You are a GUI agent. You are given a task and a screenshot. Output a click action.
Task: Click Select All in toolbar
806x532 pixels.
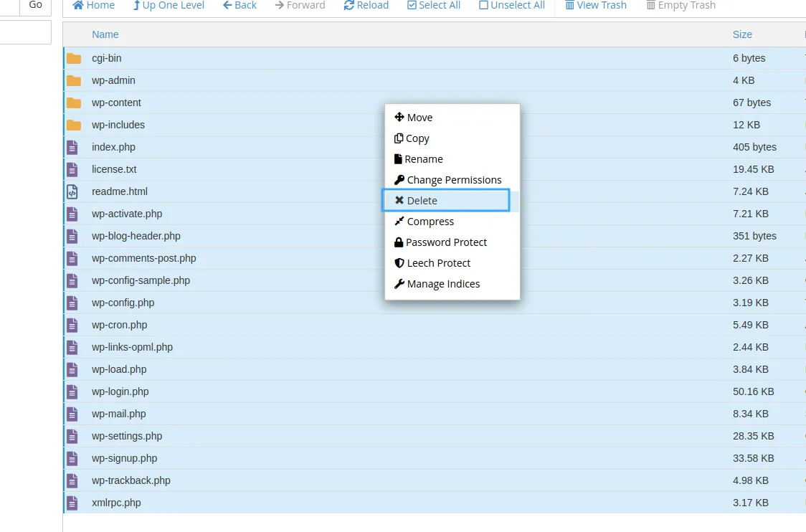[x=433, y=5]
